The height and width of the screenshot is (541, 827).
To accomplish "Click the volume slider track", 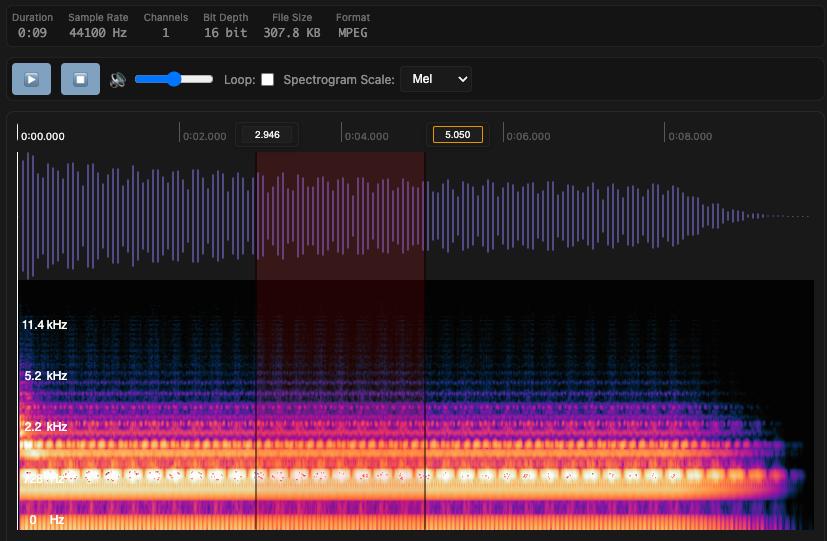I will pyautogui.click(x=174, y=79).
